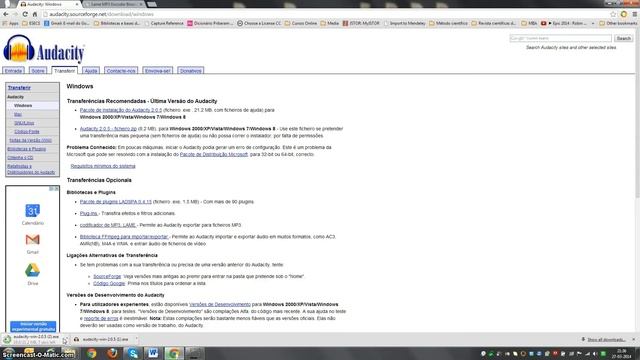Image resolution: width=640 pixels, height=360 pixels.
Task: Reload the page with the refresh icon
Action: pyautogui.click(x=25, y=14)
